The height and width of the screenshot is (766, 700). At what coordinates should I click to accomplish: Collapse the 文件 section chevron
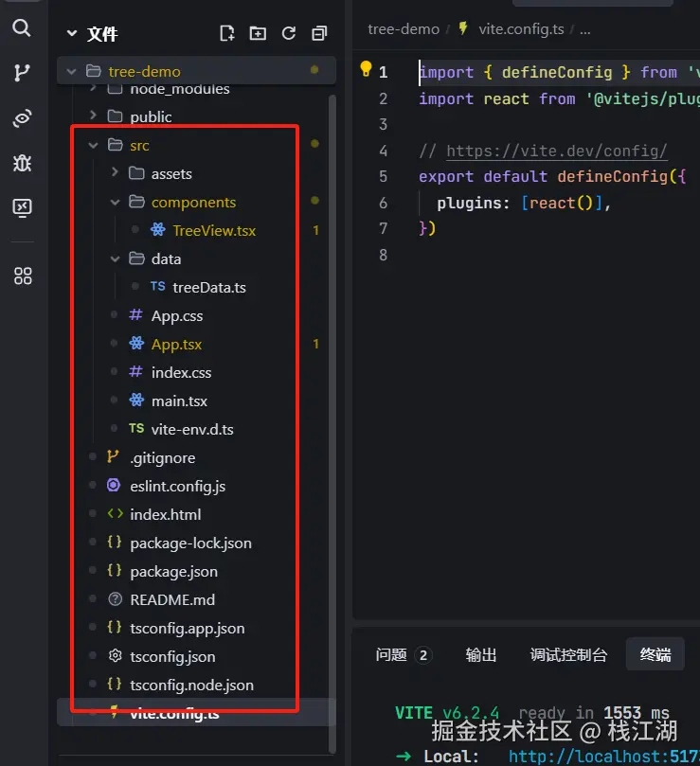tap(72, 33)
